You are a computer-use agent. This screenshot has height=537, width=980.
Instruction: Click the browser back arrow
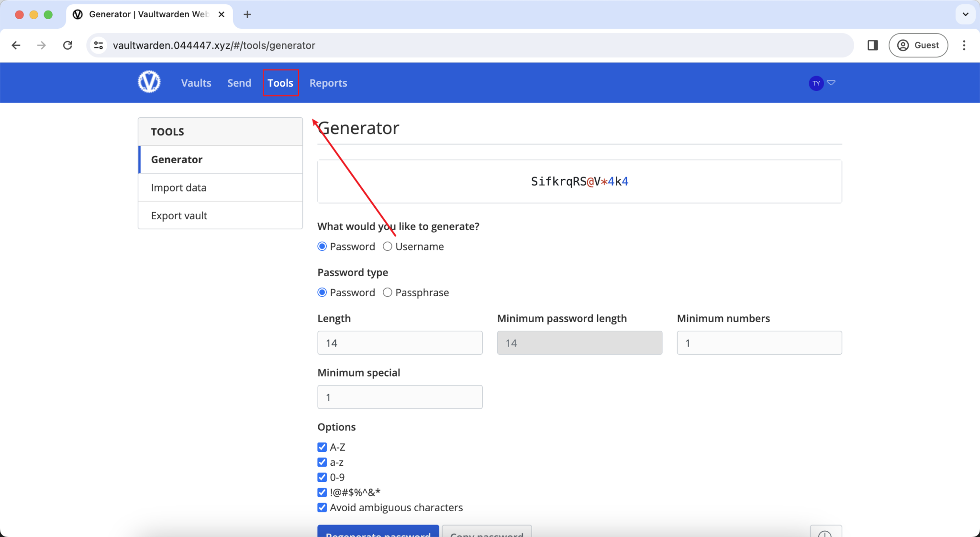coord(16,45)
